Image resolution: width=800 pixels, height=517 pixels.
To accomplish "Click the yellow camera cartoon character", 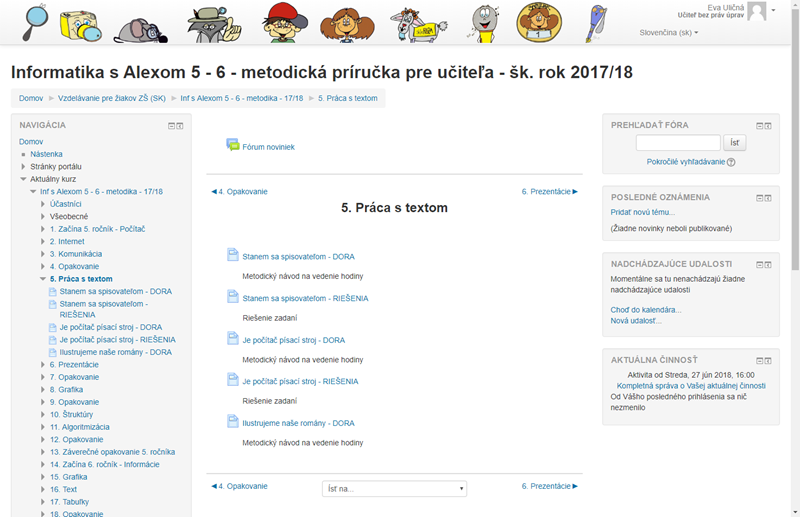I will pos(80,27).
